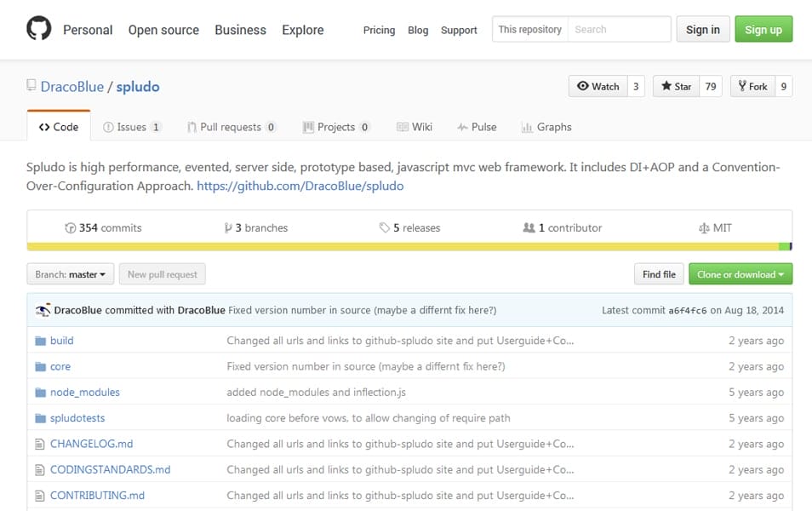Toggle Watch on this repository

click(x=599, y=86)
